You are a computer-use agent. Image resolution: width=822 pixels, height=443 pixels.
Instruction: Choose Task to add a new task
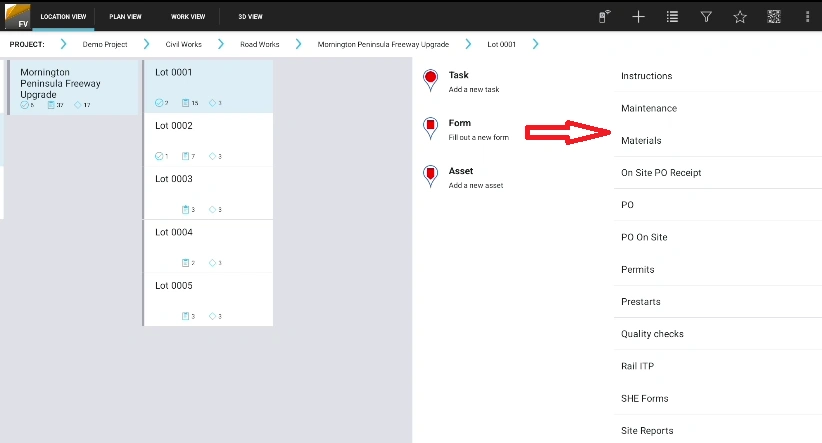[x=460, y=81]
